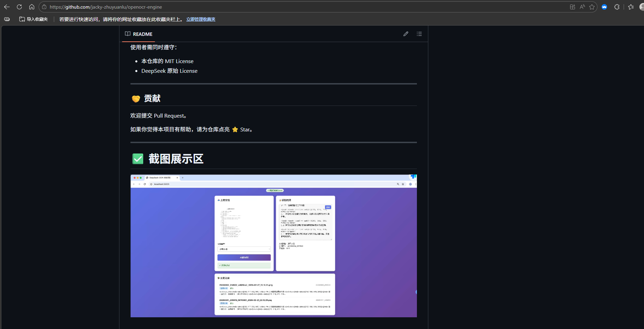
Task: Select the README tab
Action: 139,34
